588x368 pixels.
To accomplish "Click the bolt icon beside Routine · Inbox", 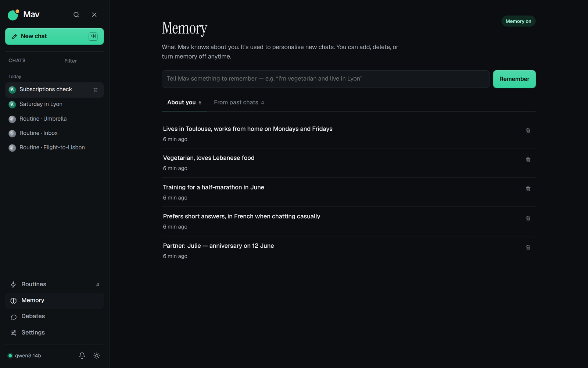I will coord(12,134).
